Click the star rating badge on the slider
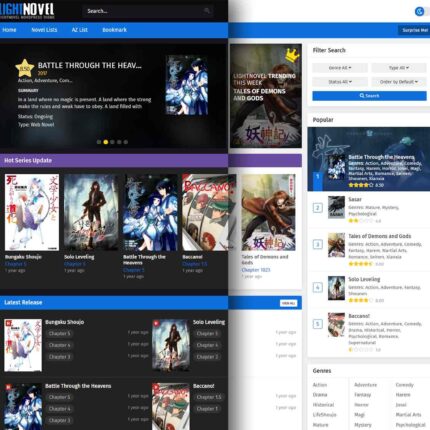This screenshot has height=430, width=430. point(25,68)
